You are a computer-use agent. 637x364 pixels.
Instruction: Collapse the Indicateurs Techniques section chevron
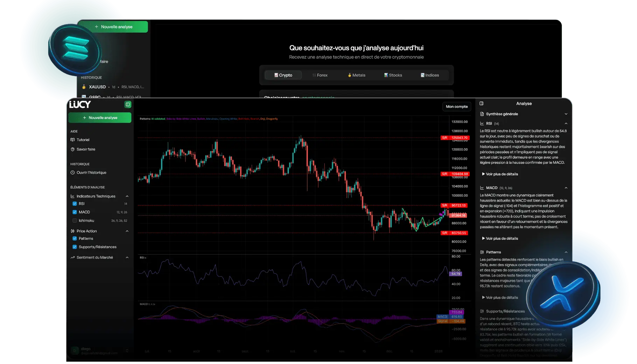point(127,196)
